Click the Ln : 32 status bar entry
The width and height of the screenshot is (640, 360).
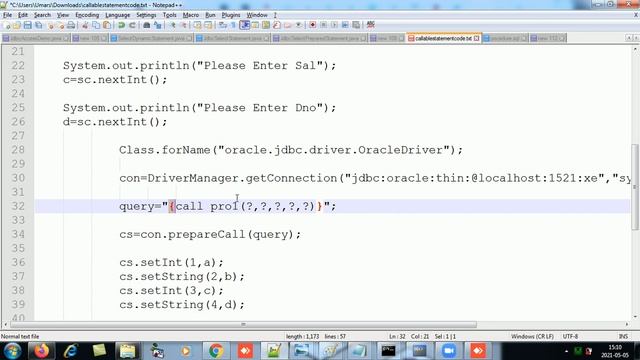397,336
